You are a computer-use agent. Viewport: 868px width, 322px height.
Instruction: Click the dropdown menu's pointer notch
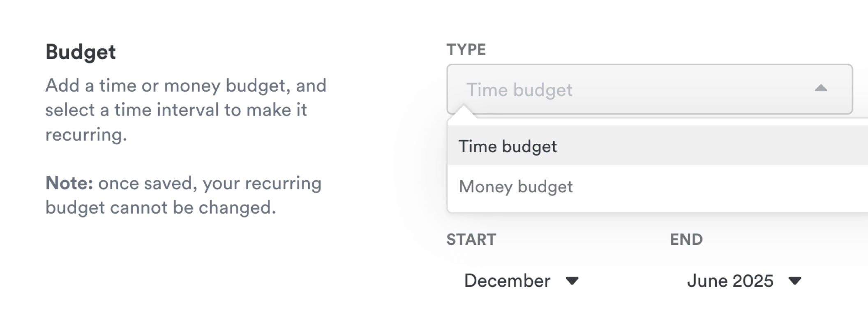point(463,111)
